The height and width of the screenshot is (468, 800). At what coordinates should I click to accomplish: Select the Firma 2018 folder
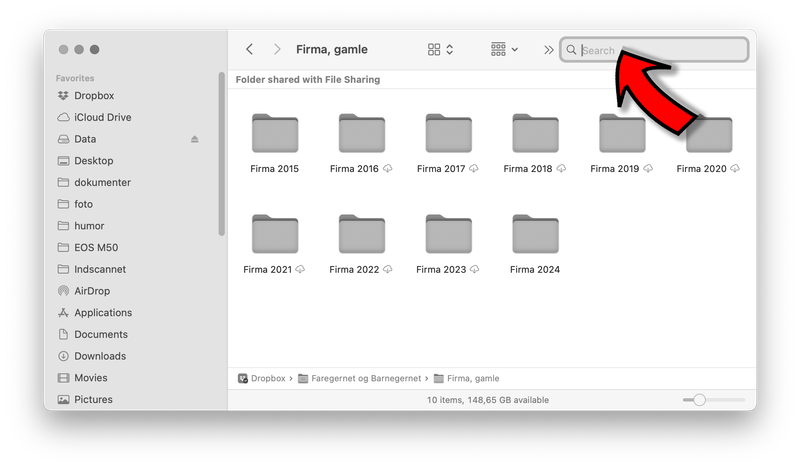(x=535, y=133)
